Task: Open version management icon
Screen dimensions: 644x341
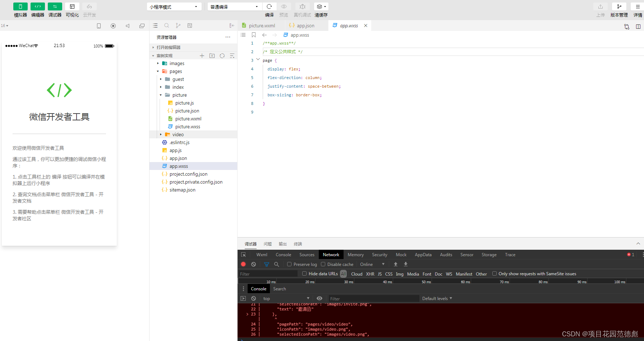Action: tap(619, 6)
